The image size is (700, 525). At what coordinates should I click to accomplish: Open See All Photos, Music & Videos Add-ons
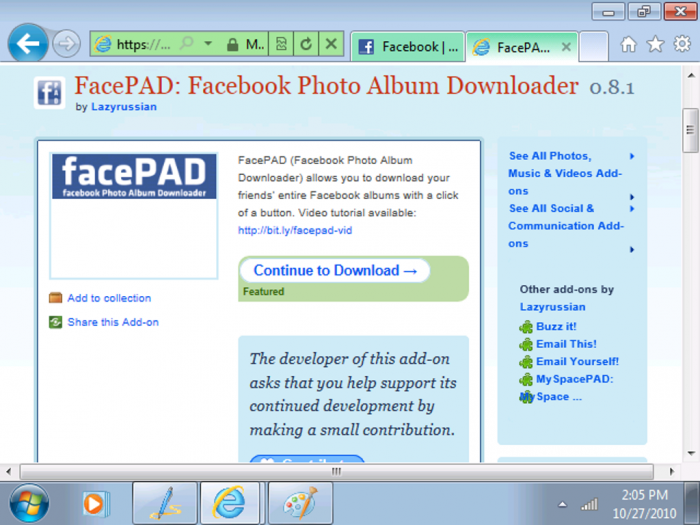tap(565, 173)
